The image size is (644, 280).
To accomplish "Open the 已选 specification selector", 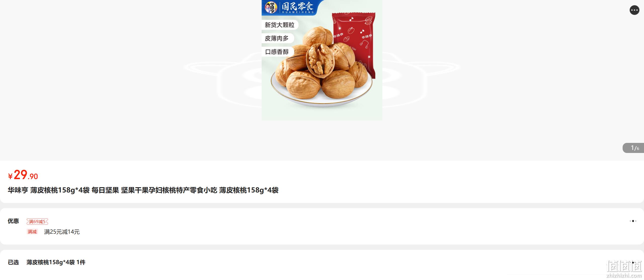I will pyautogui.click(x=322, y=262).
